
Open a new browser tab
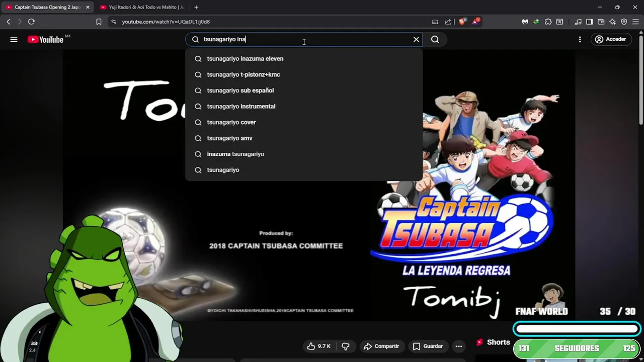click(x=196, y=7)
